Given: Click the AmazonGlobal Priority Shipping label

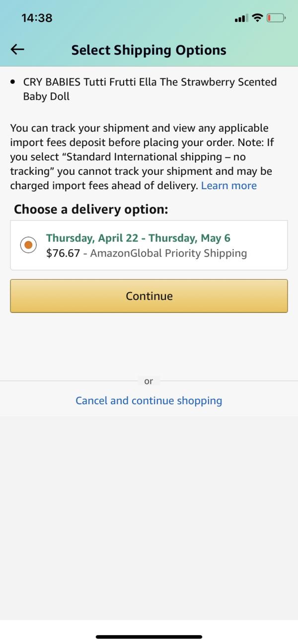Looking at the screenshot, I should point(169,253).
